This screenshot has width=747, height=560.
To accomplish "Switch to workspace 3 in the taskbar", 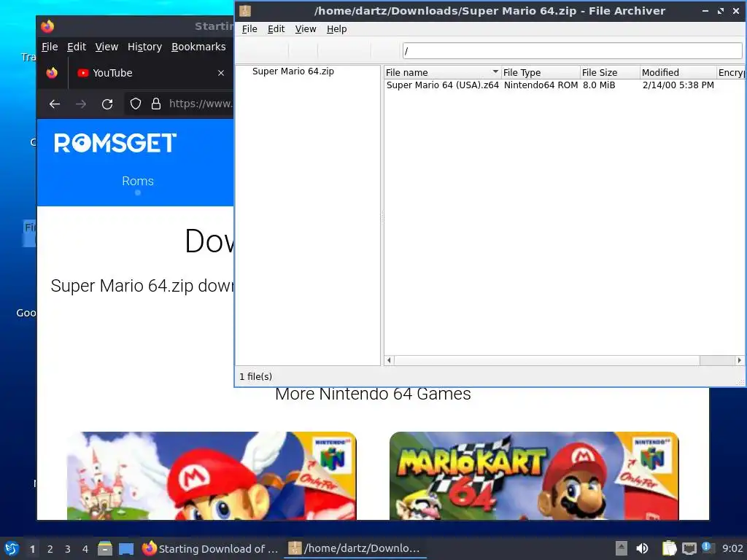I will [x=68, y=549].
